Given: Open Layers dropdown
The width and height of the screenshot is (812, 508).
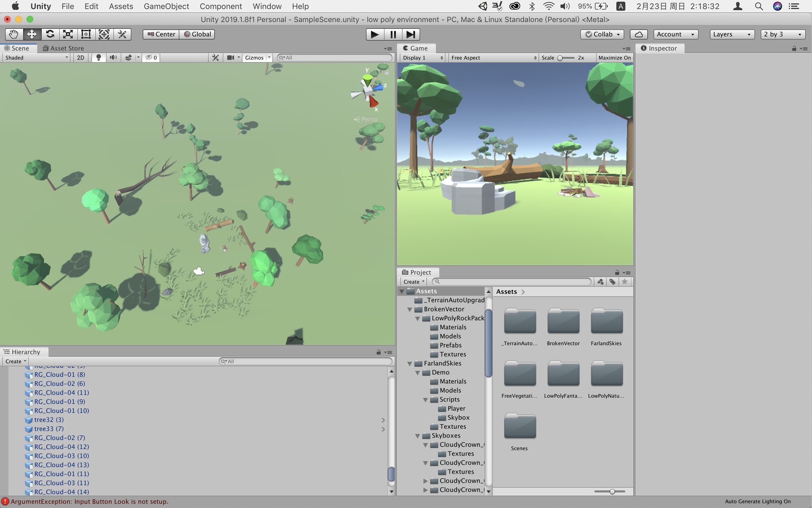Looking at the screenshot, I should [x=732, y=35].
